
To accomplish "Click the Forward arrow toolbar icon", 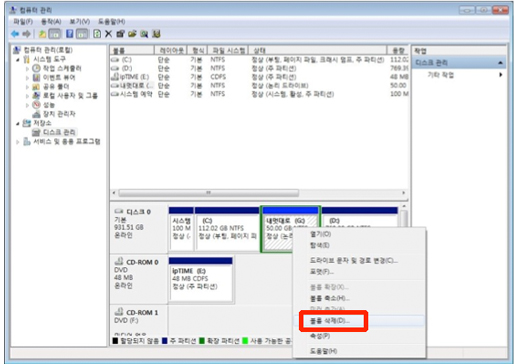I will (26, 34).
